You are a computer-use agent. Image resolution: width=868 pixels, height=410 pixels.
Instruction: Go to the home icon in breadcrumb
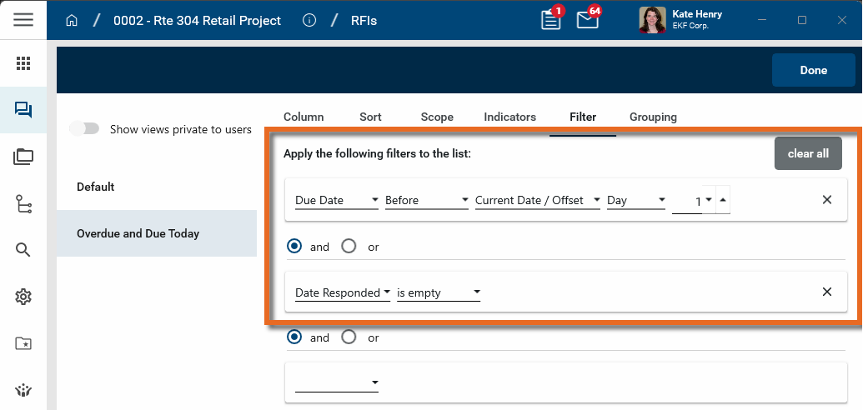click(72, 21)
